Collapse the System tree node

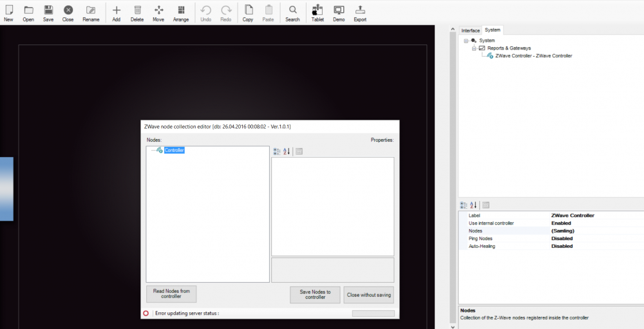466,41
